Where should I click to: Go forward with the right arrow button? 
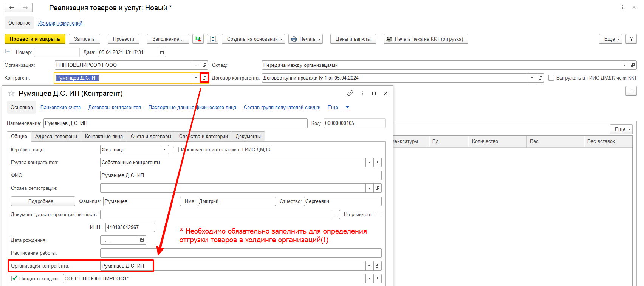click(25, 8)
